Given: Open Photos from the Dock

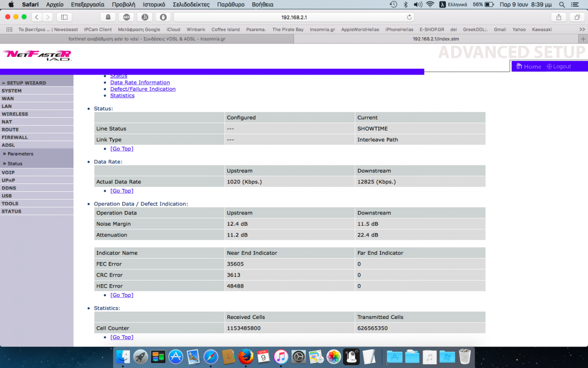Looking at the screenshot, I should pyautogui.click(x=334, y=357).
